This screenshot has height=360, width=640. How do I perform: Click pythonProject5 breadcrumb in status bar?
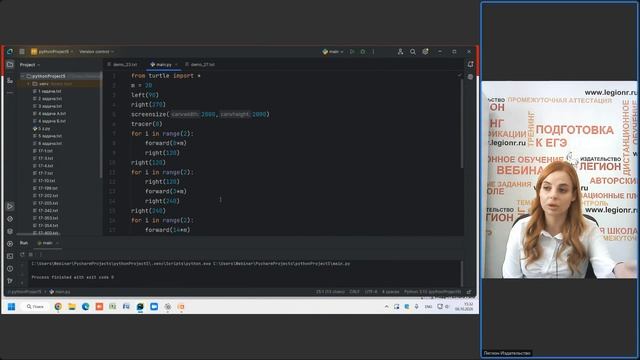tap(25, 292)
